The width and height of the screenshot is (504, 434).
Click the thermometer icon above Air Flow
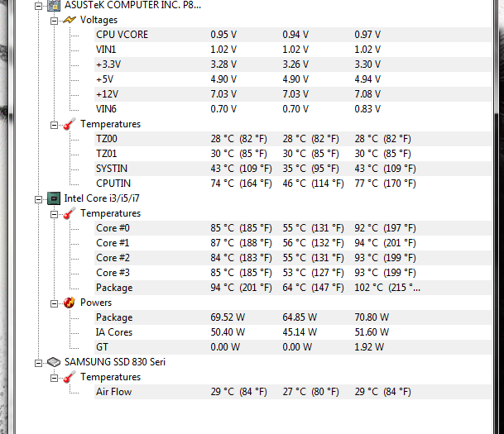click(x=70, y=377)
